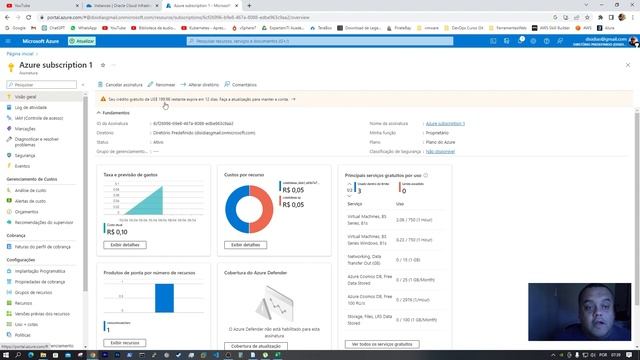Open Cloud Shell from the top bar
The image size is (640, 360).
point(493,41)
